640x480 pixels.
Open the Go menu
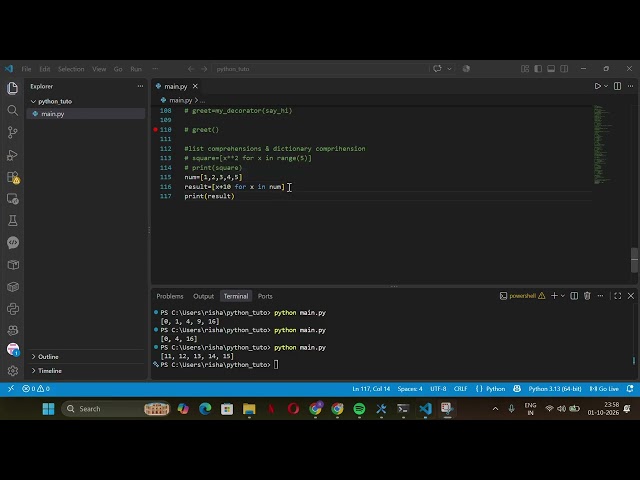point(118,69)
